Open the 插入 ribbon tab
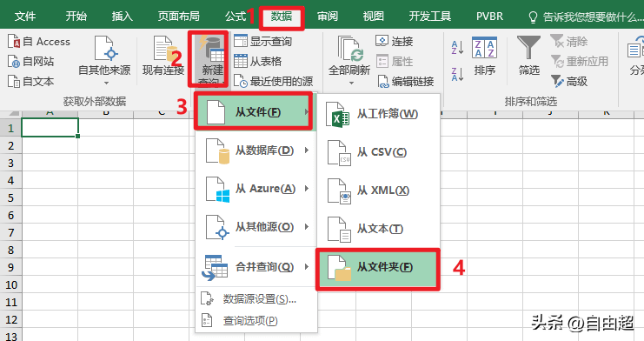 pos(123,16)
